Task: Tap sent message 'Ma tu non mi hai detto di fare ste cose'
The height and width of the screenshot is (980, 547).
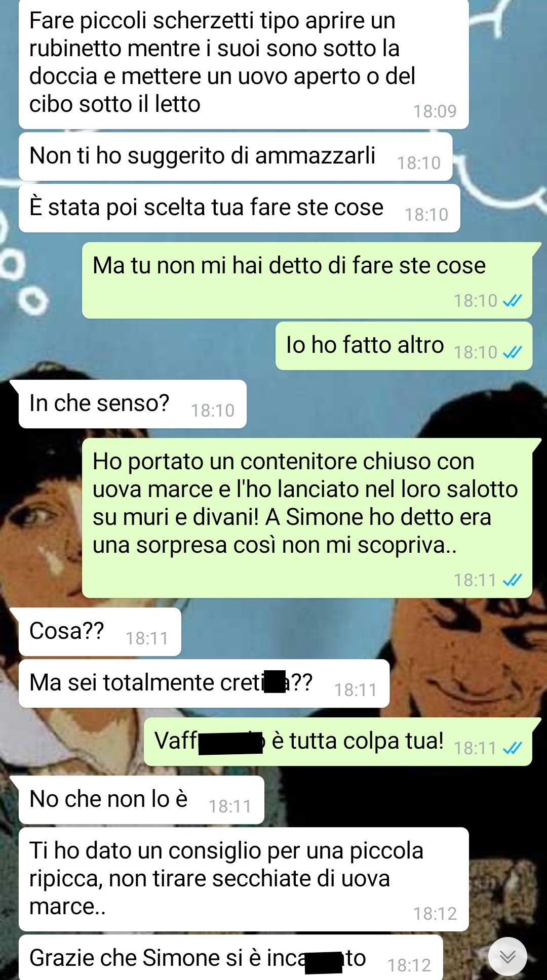Action: click(x=307, y=280)
